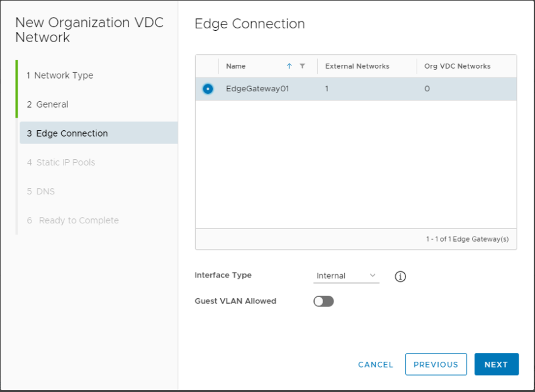Click the NEXT button
535x392 pixels.
pos(497,364)
